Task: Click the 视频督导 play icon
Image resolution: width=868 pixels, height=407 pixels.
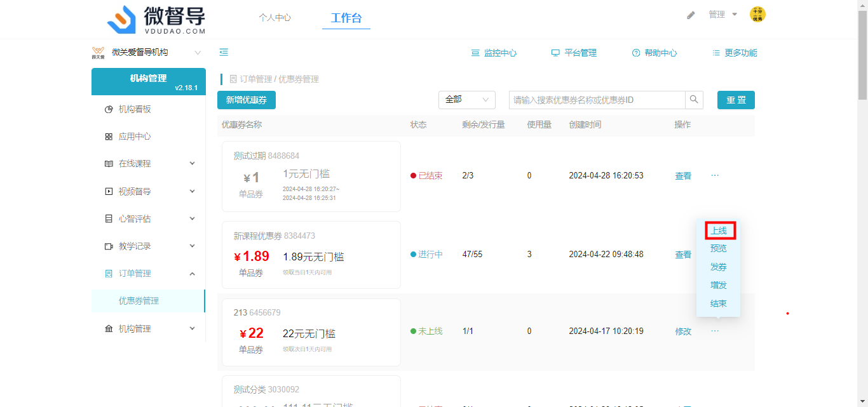Action: pos(109,191)
